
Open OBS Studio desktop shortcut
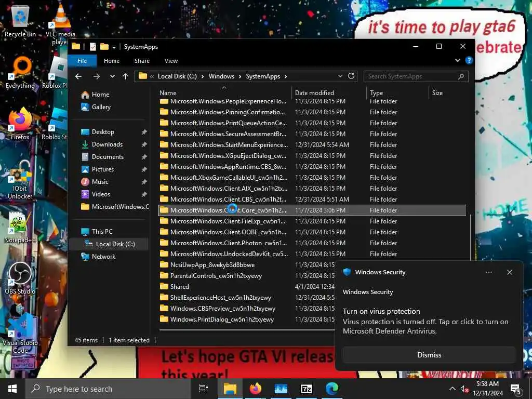pyautogui.click(x=20, y=278)
